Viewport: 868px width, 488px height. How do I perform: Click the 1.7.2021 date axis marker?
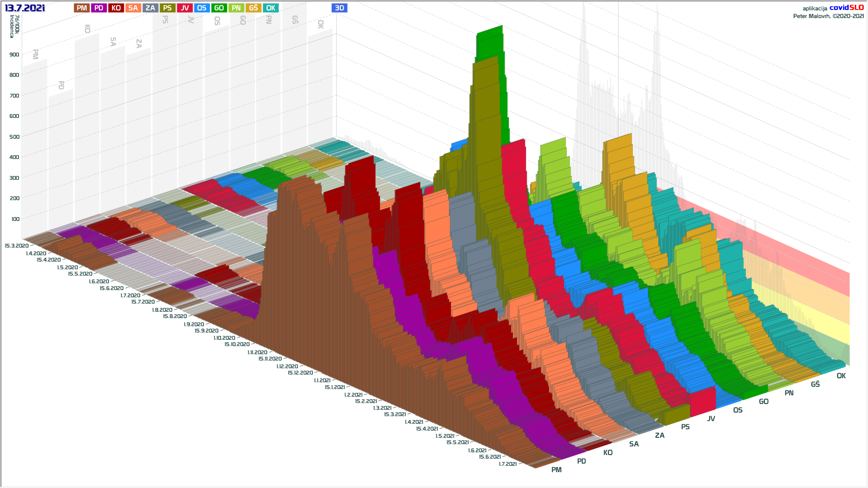pos(508,464)
